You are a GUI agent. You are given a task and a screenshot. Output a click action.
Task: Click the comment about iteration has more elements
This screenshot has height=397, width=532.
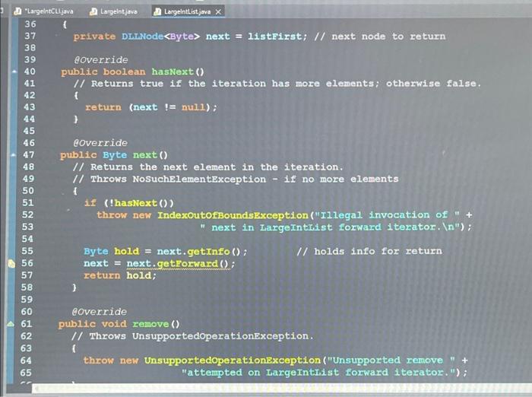(x=277, y=84)
